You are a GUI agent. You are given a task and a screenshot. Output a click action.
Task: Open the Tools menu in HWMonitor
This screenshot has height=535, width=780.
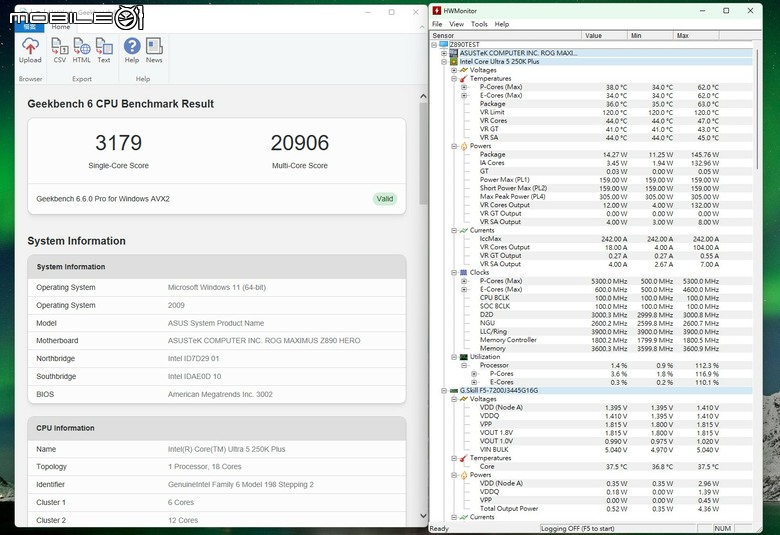pyautogui.click(x=479, y=24)
